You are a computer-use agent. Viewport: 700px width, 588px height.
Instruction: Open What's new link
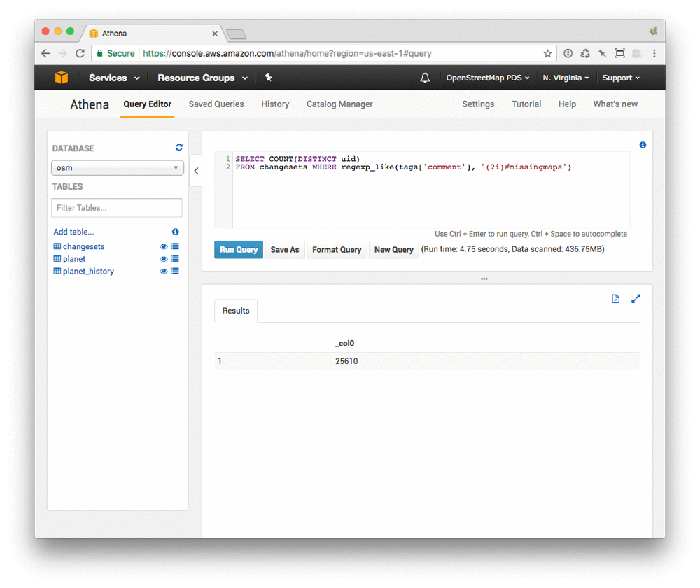pyautogui.click(x=615, y=104)
